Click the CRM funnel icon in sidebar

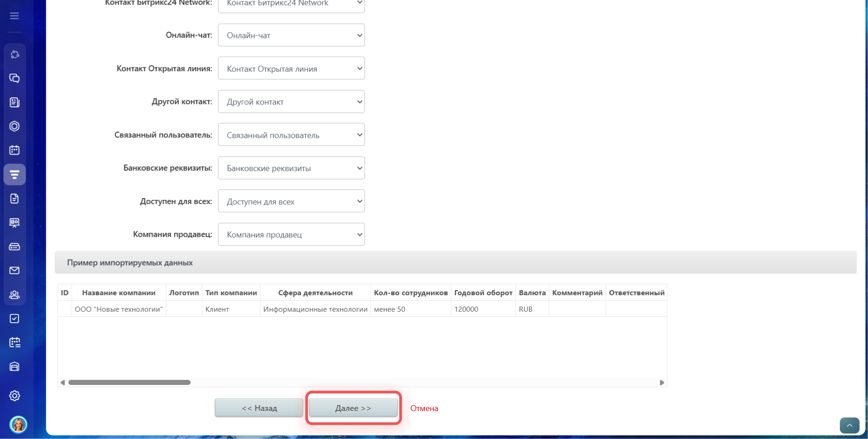point(15,174)
